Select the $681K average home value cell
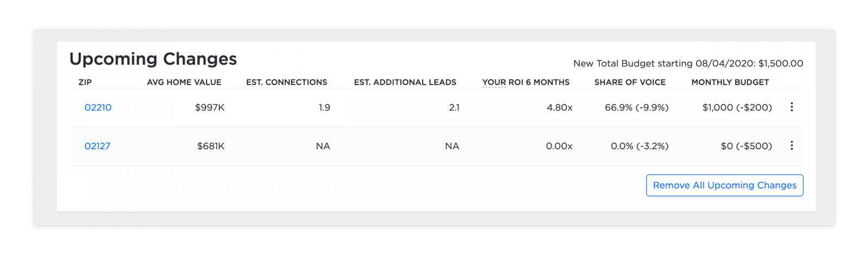 (x=210, y=146)
